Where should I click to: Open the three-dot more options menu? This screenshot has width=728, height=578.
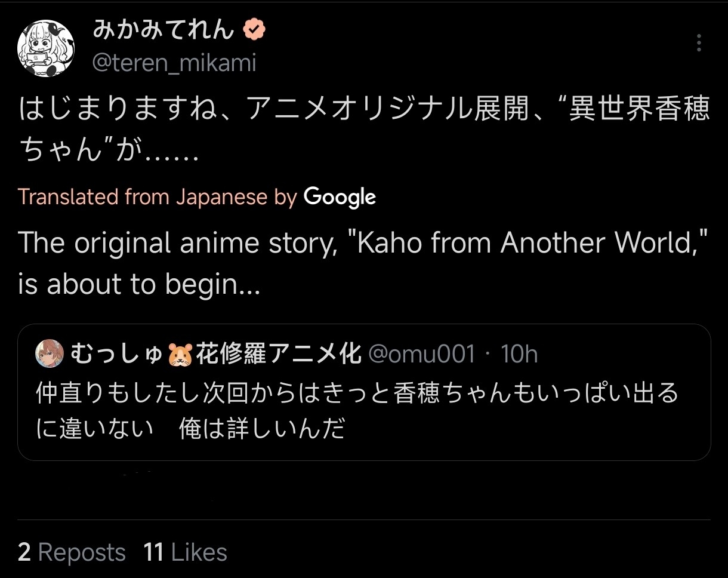tap(699, 43)
